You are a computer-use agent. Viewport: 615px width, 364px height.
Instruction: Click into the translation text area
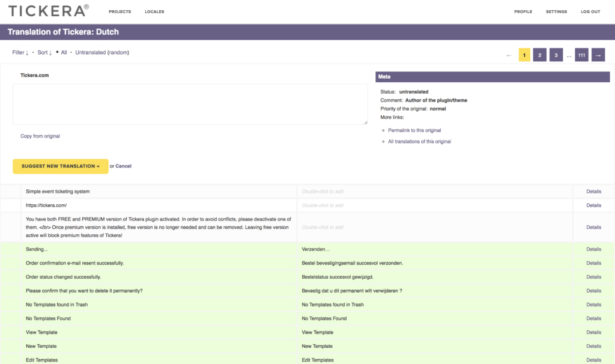coord(190,105)
